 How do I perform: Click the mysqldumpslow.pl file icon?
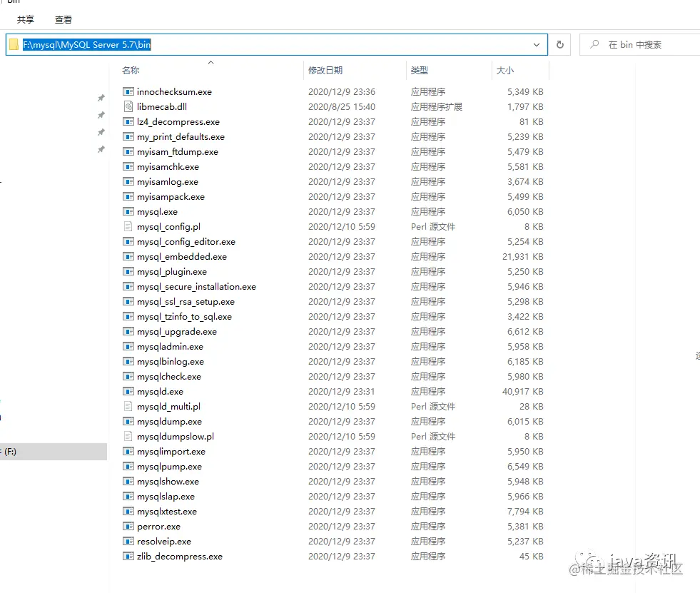(128, 436)
